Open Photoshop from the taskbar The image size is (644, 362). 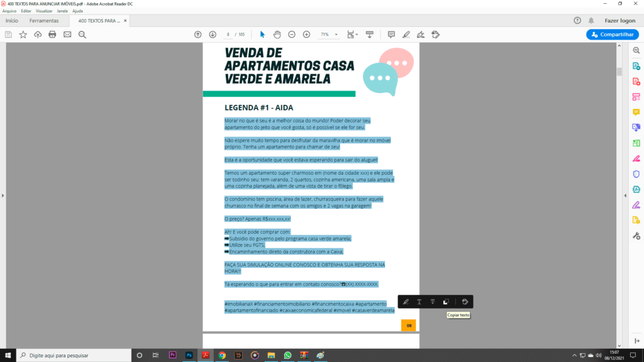(x=189, y=355)
